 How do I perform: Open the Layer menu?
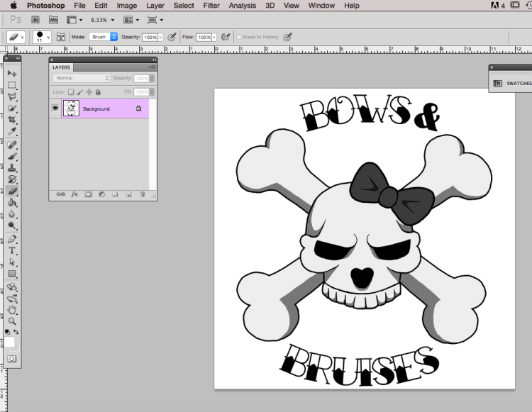click(155, 6)
